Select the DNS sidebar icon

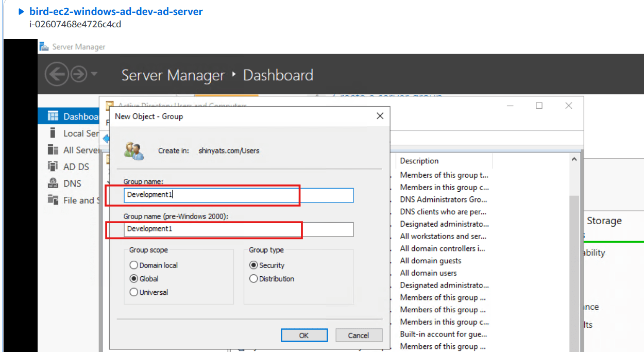pyautogui.click(x=53, y=183)
